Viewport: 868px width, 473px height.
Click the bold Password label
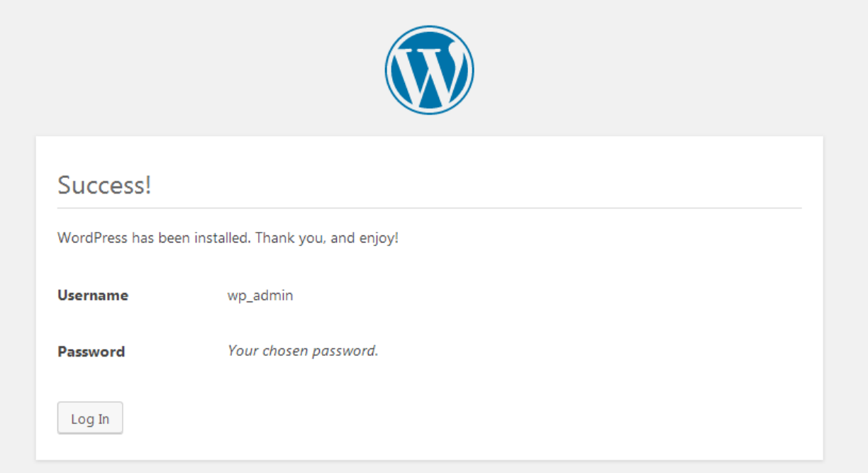91,352
